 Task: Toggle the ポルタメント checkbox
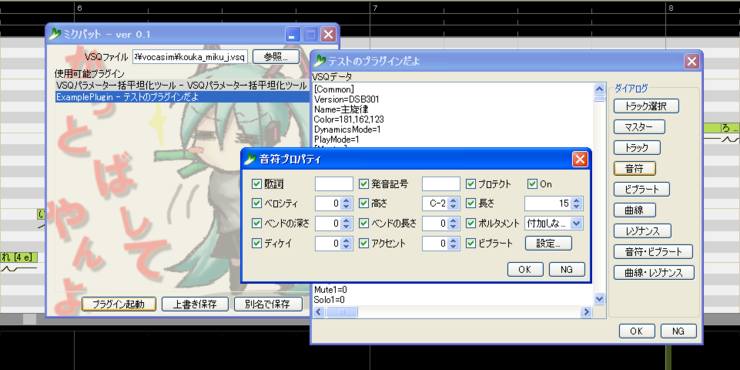[x=471, y=223]
